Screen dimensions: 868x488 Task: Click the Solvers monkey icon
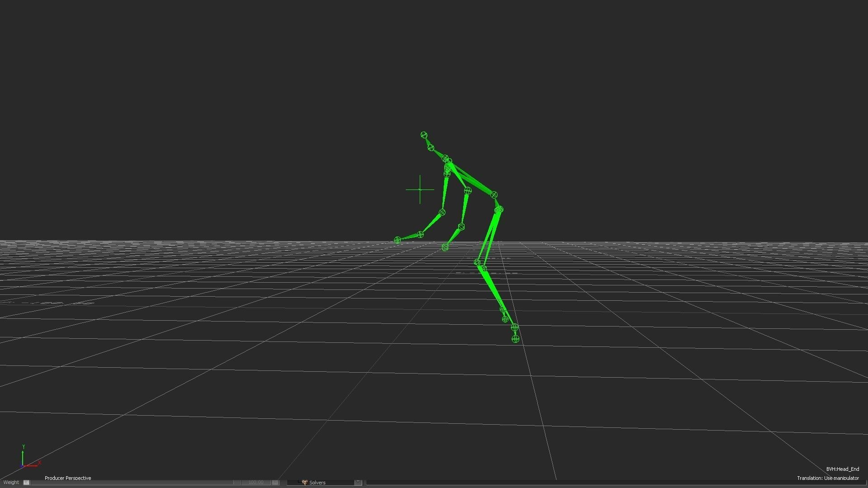coord(304,483)
